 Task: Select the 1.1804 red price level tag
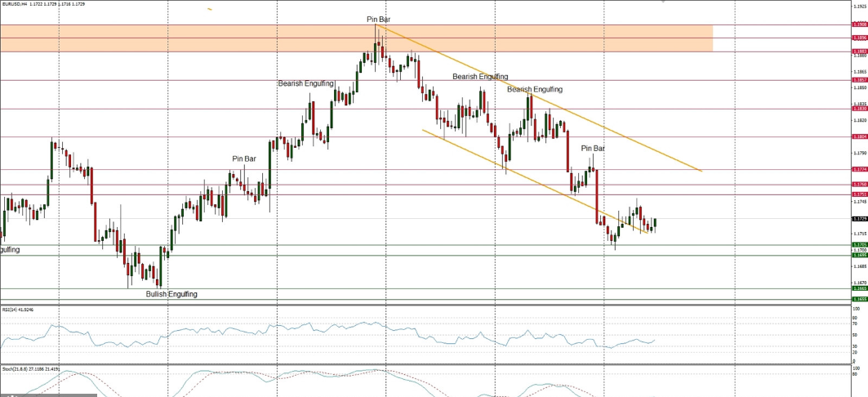(x=859, y=136)
